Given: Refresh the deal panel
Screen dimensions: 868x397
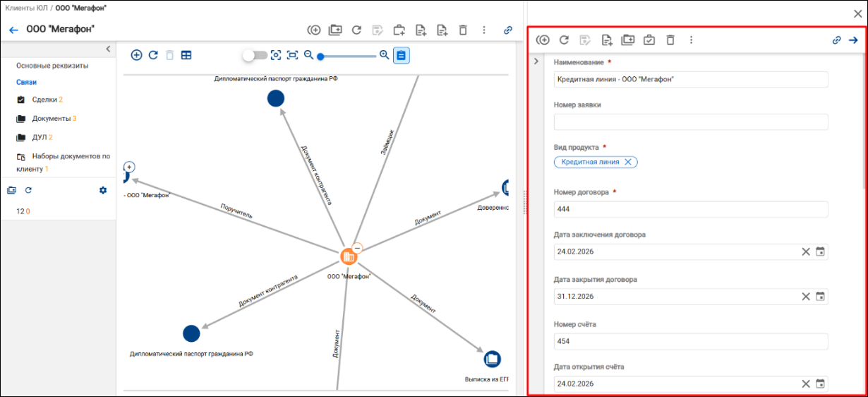Looking at the screenshot, I should (x=564, y=40).
